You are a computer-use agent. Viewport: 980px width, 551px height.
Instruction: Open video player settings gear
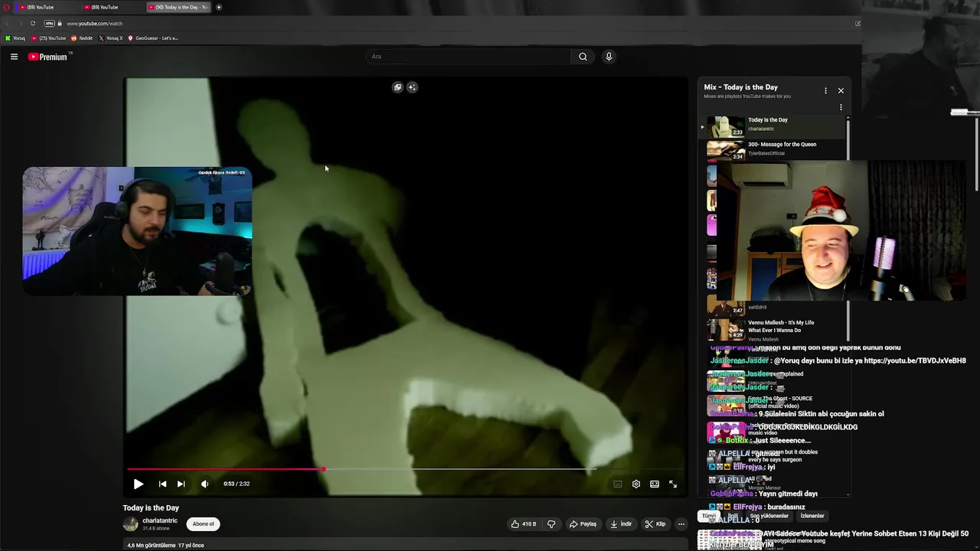point(636,484)
